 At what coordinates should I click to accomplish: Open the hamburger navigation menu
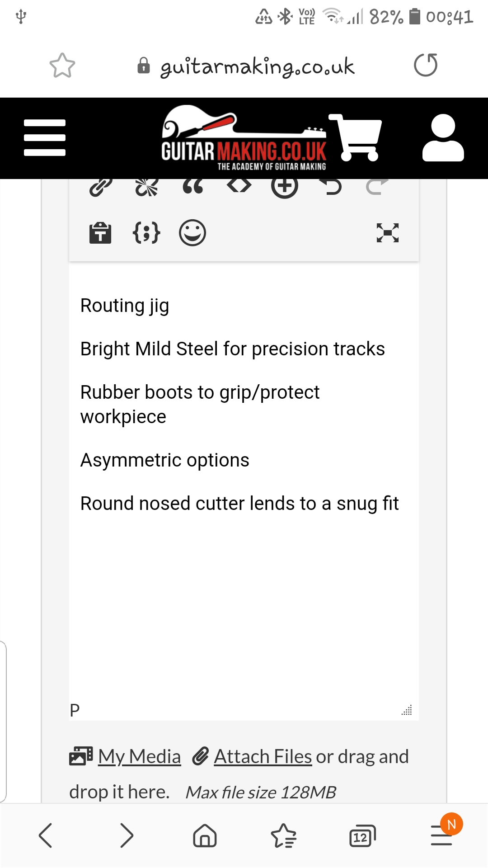coord(45,138)
